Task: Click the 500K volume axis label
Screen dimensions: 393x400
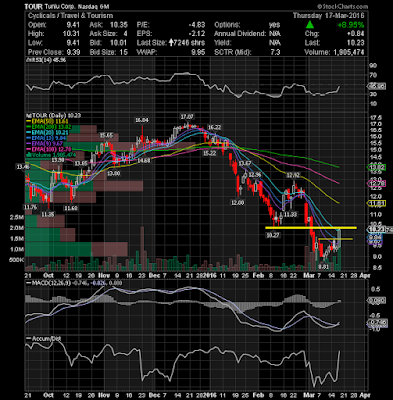Action: tap(16, 260)
